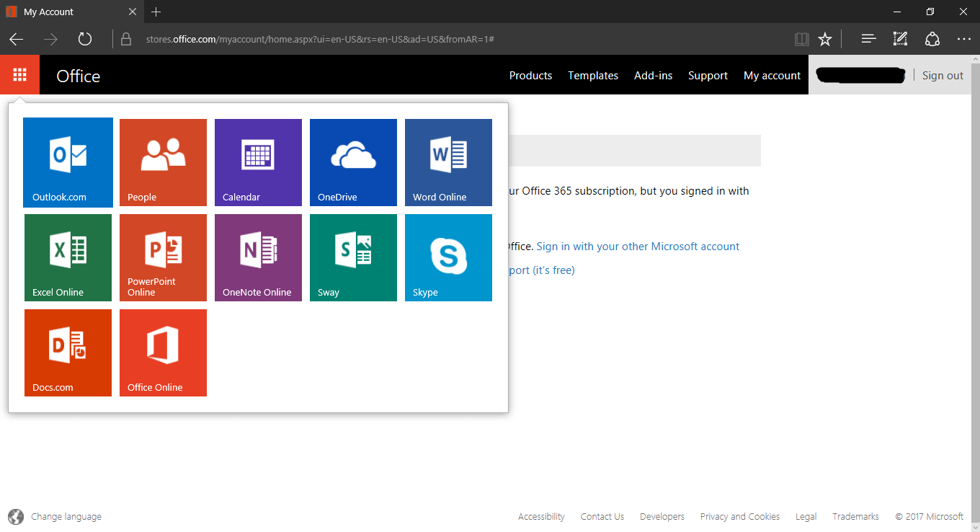
Task: Click the address bar URL field
Action: [x=461, y=40]
